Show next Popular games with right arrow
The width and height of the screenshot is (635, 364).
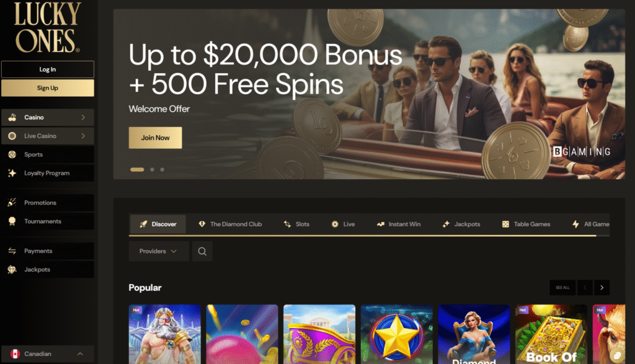click(602, 288)
